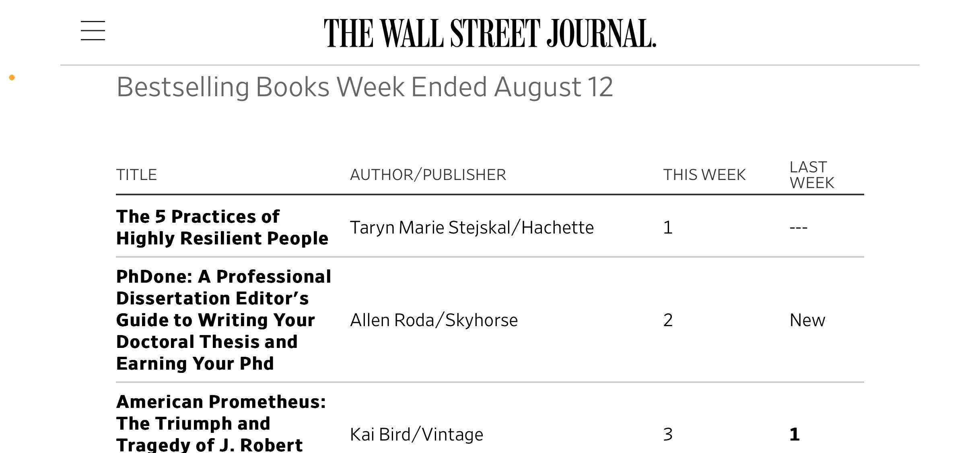The image size is (980, 453).
Task: Select the Bestselling Books Week Ended August 12 heading
Action: (365, 87)
